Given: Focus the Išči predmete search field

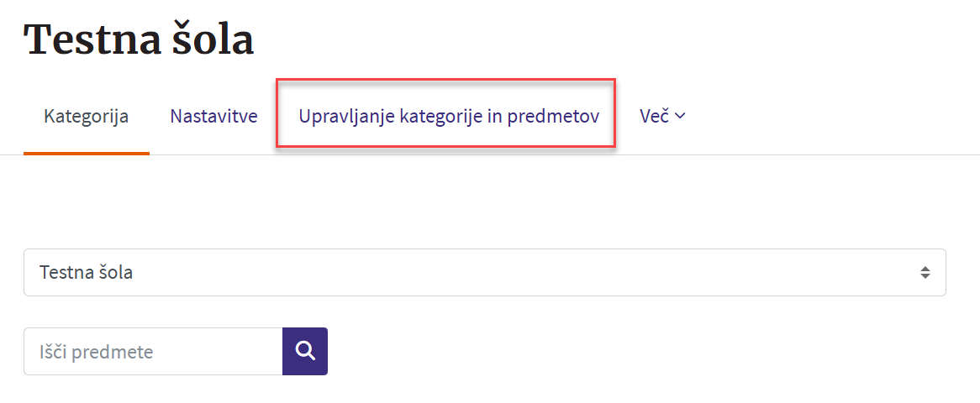Looking at the screenshot, I should [153, 351].
